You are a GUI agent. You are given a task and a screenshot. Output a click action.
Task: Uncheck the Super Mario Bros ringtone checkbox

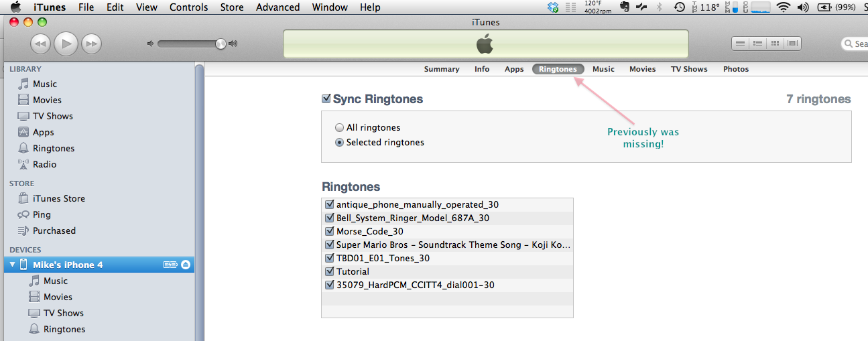click(x=329, y=245)
